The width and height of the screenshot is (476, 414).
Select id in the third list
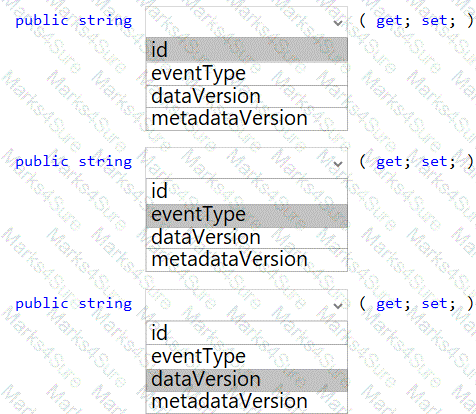point(247,333)
